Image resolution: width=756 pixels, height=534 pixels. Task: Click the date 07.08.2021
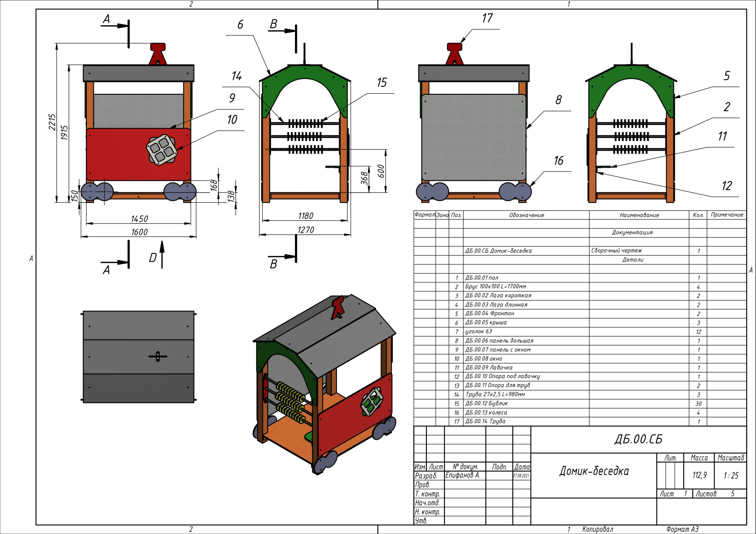point(522,476)
